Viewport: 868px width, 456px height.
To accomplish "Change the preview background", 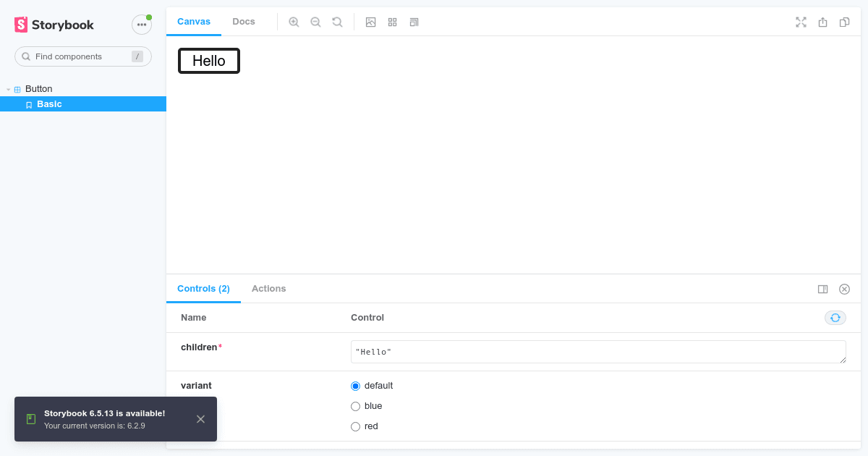I will coord(370,22).
